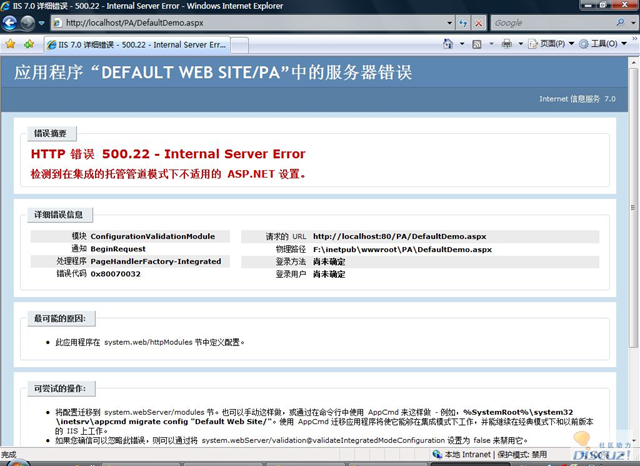Click the validateIntegratedModeConfiguration suggestion line
This screenshot has height=466, width=640.
tap(291, 440)
